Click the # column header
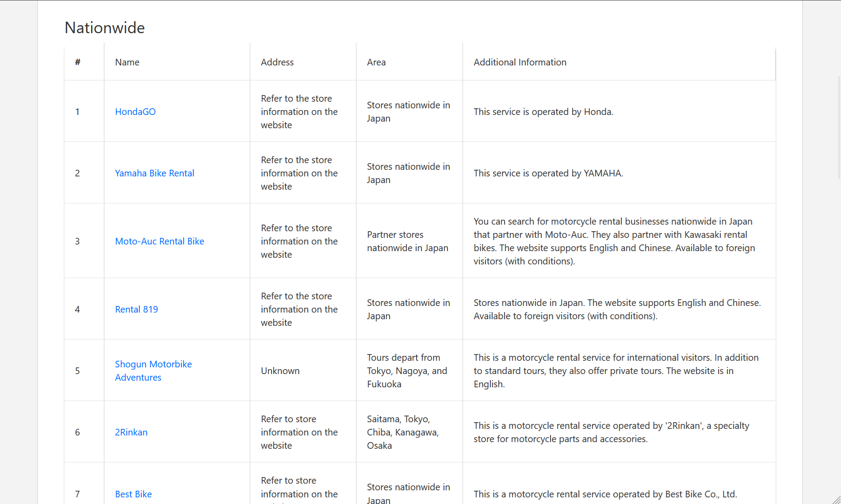This screenshot has width=841, height=504. (x=84, y=62)
